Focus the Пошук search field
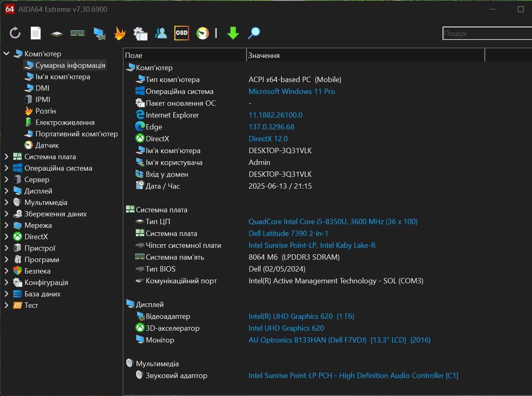The image size is (532, 396). tap(487, 33)
